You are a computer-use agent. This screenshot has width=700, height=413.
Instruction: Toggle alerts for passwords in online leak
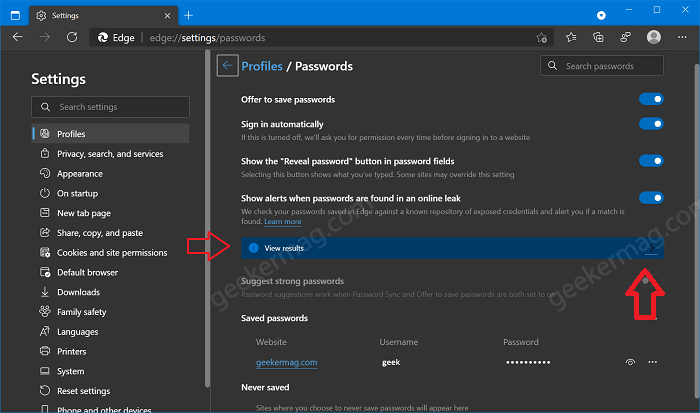(651, 198)
